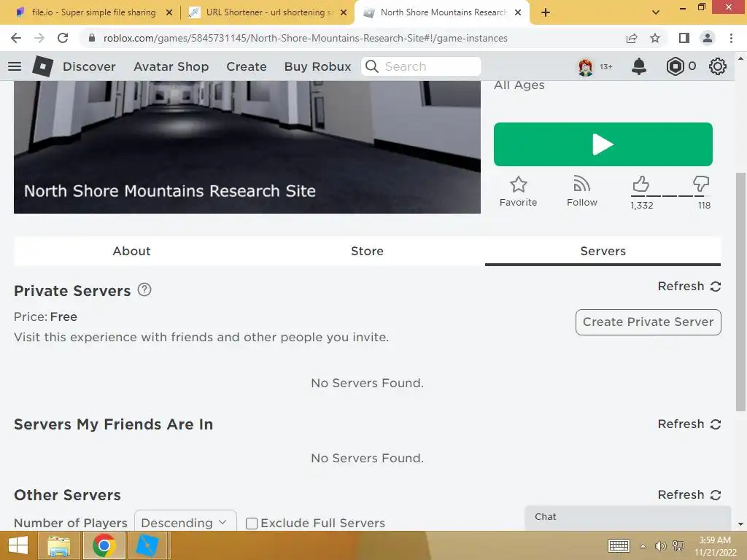The image size is (747, 560).
Task: Refresh the Other Servers list
Action: [x=689, y=495]
